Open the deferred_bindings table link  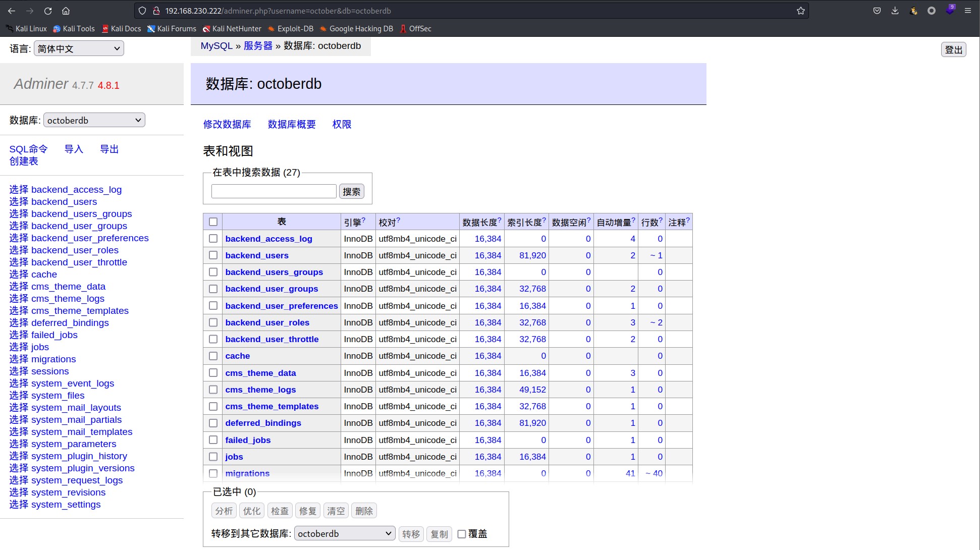(263, 423)
